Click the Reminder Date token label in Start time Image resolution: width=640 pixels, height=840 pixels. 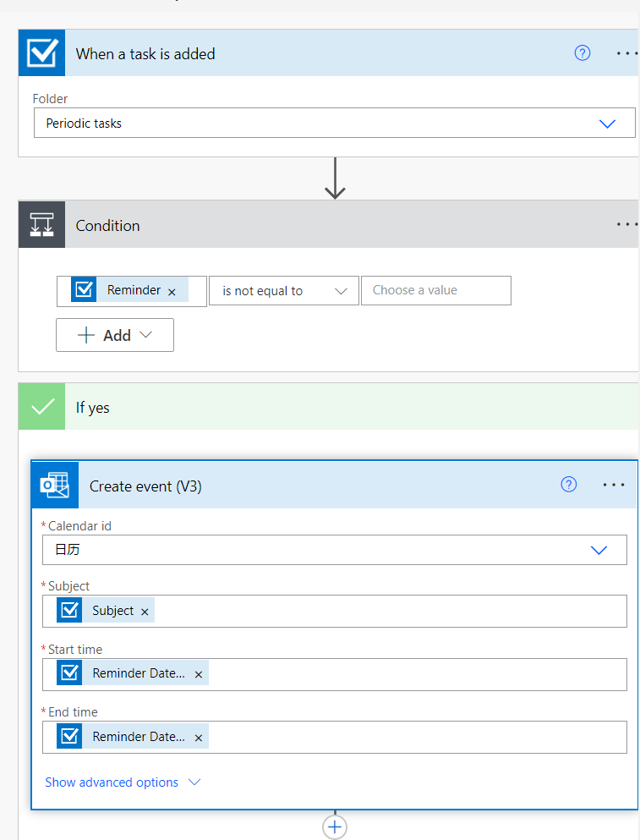pyautogui.click(x=139, y=673)
